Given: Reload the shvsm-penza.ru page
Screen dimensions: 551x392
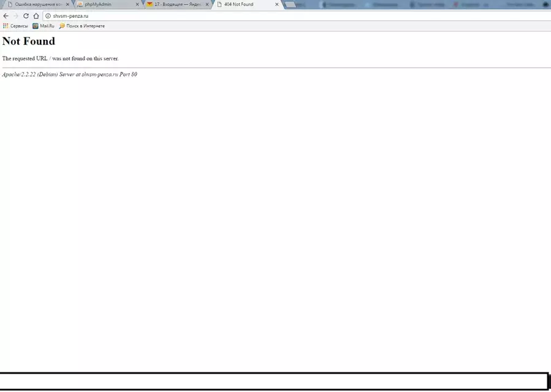Looking at the screenshot, I should (x=26, y=16).
